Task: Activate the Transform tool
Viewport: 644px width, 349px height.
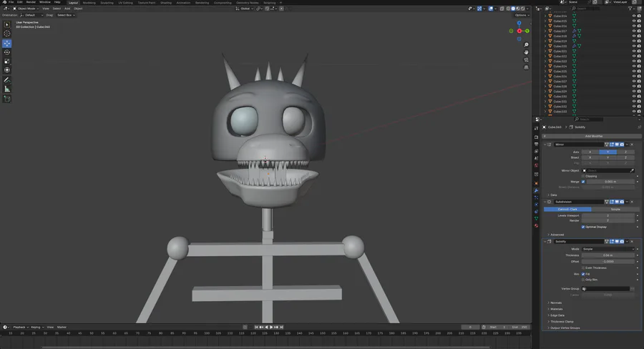Action: (x=7, y=70)
